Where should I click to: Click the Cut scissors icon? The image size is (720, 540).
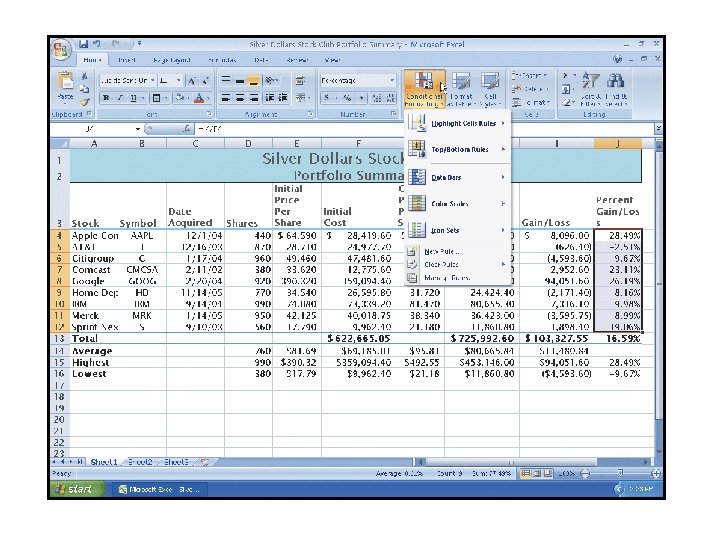tap(84, 77)
